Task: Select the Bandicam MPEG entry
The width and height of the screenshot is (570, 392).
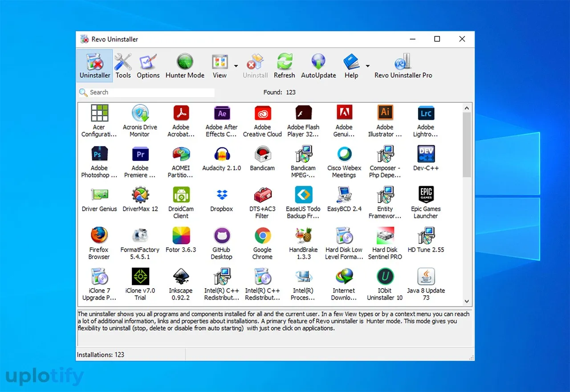Action: point(303,162)
